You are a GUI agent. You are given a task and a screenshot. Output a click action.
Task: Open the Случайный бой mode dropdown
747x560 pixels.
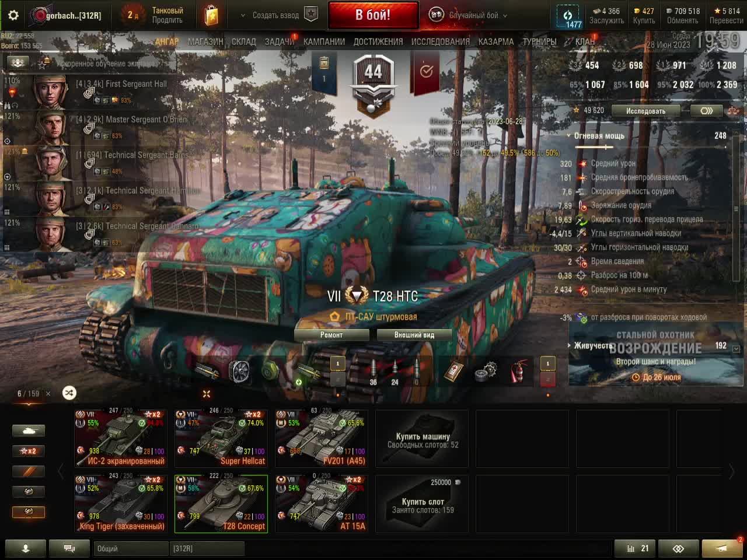469,15
